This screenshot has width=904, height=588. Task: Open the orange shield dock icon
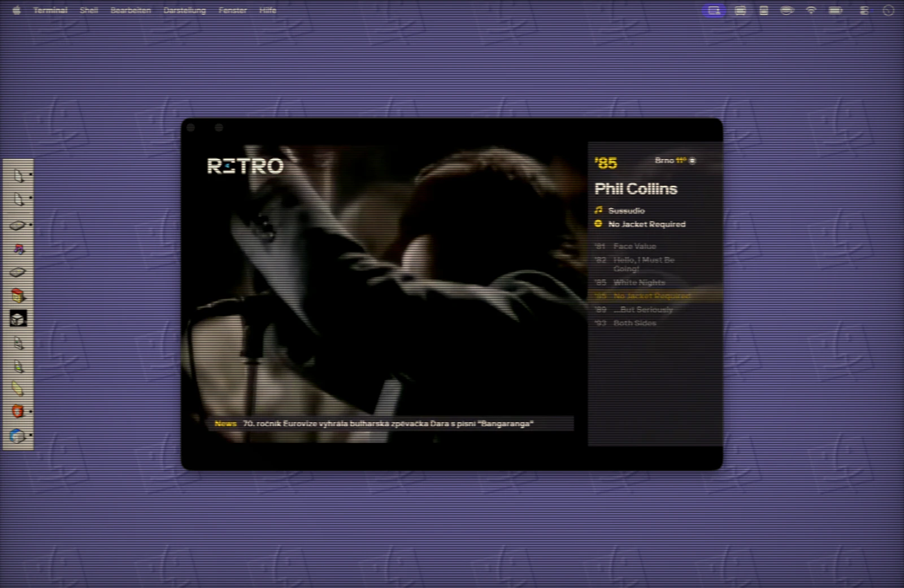pyautogui.click(x=18, y=411)
